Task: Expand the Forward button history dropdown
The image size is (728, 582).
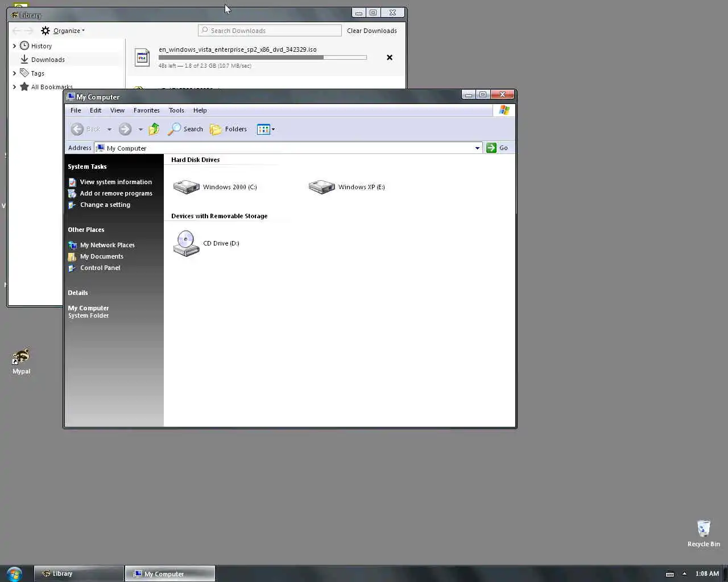Action: tap(140, 130)
